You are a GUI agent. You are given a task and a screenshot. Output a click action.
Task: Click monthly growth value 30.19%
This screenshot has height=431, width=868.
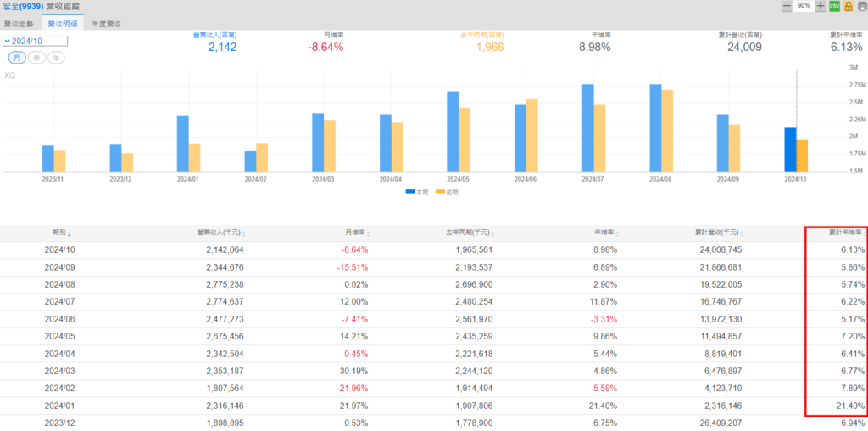click(x=356, y=371)
